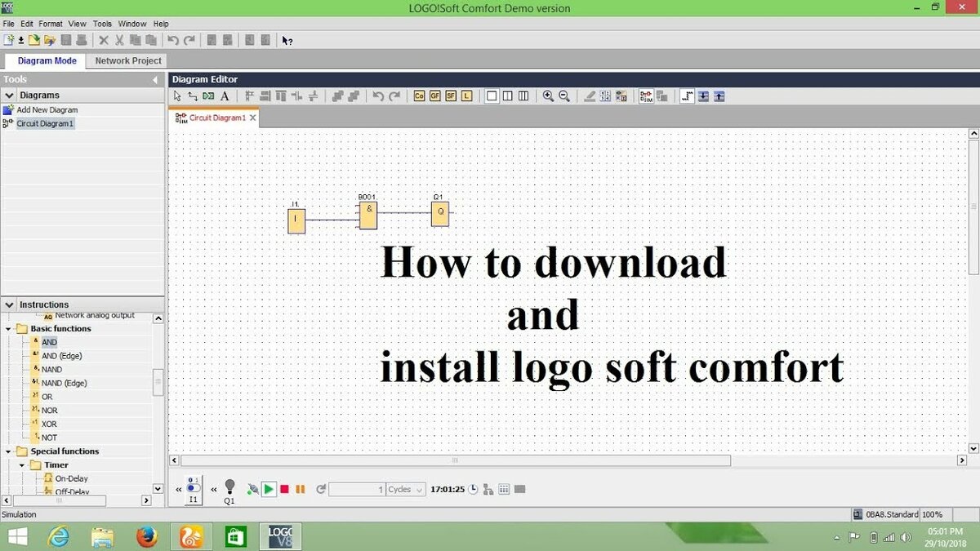Viewport: 980px width, 551px height.
Task: Click the Delete X icon
Action: pos(104,39)
